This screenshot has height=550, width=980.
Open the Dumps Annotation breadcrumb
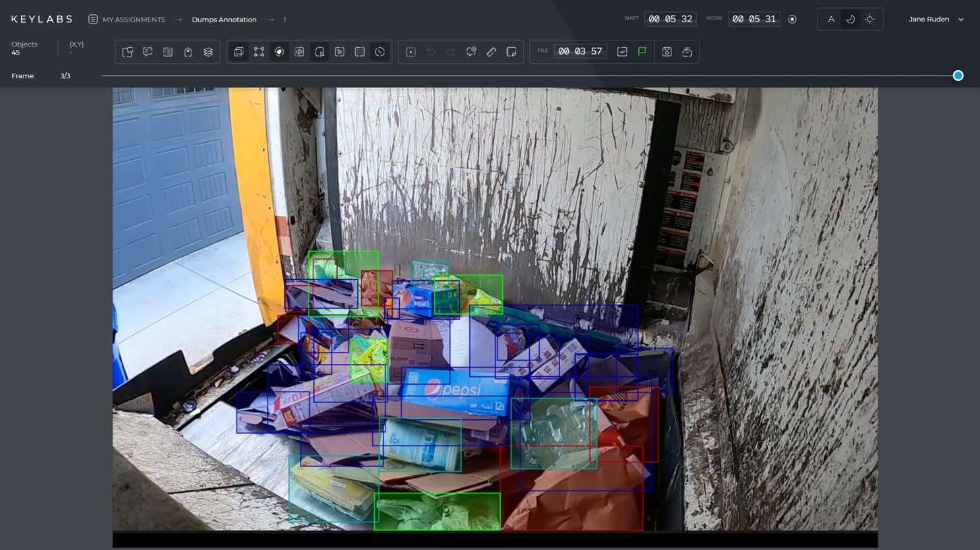224,20
